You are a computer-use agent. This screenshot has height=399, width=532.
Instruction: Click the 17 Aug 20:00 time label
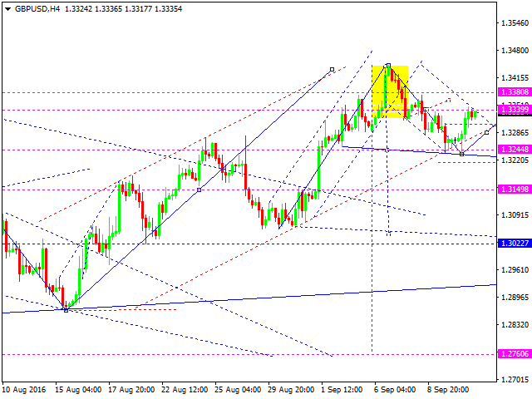point(131,390)
